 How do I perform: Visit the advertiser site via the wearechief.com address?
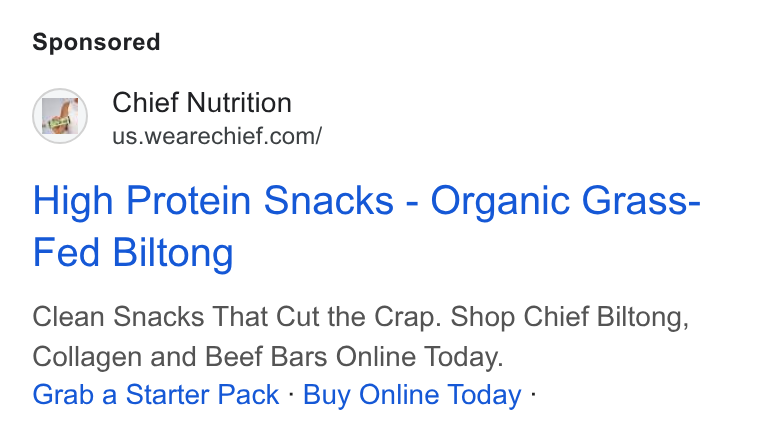point(217,136)
